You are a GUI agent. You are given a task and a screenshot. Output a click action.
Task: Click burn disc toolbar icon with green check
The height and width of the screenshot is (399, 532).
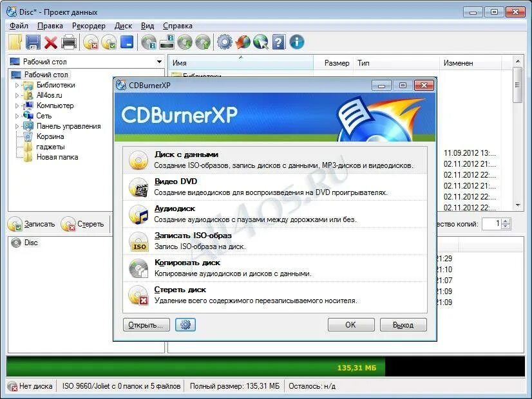point(109,42)
